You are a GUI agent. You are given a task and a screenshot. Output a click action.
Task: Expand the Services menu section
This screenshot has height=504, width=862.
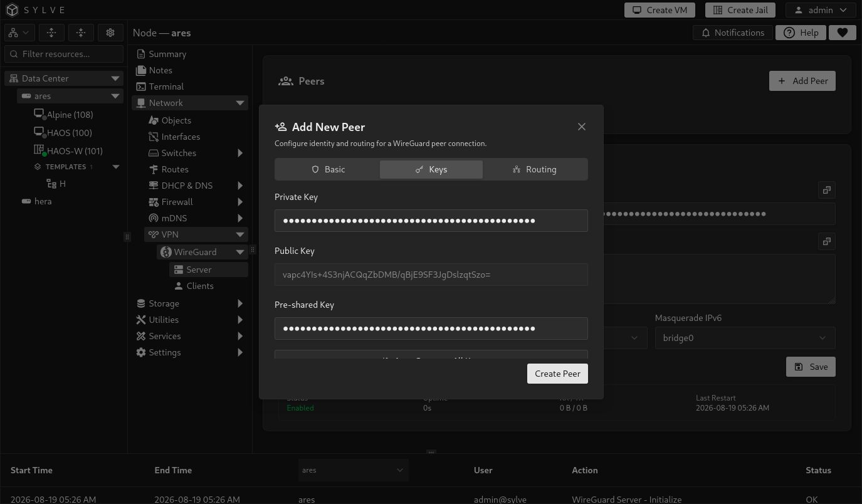coord(240,336)
